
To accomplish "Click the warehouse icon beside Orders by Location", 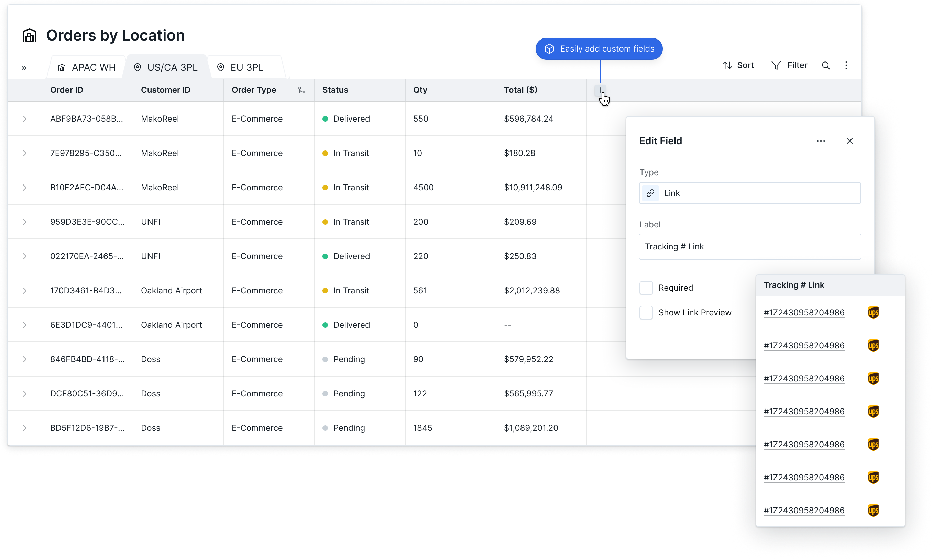I will tap(30, 35).
